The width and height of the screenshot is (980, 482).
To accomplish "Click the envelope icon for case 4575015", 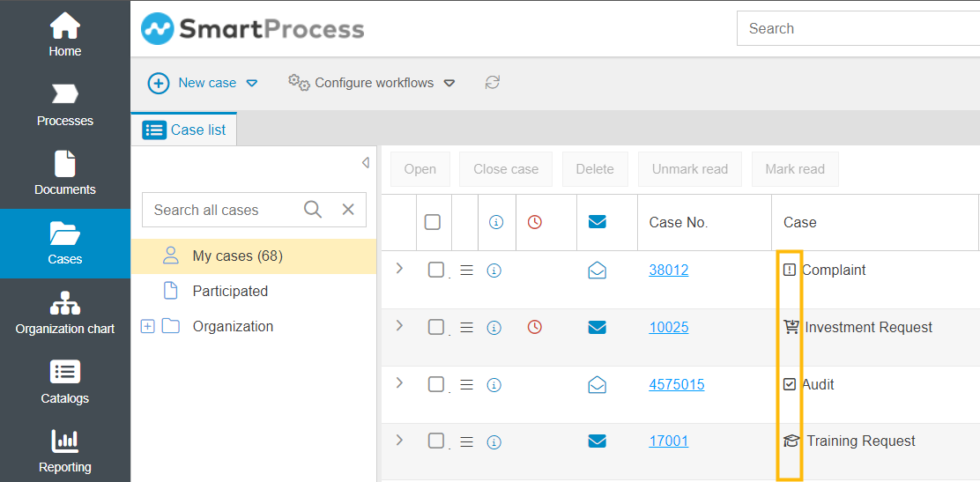I will pyautogui.click(x=597, y=385).
